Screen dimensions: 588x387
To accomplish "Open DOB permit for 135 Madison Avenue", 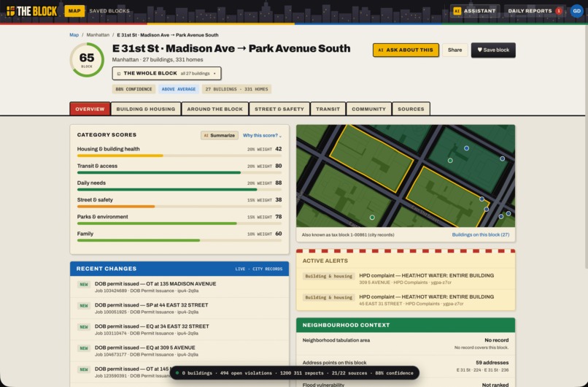I will [179, 287].
